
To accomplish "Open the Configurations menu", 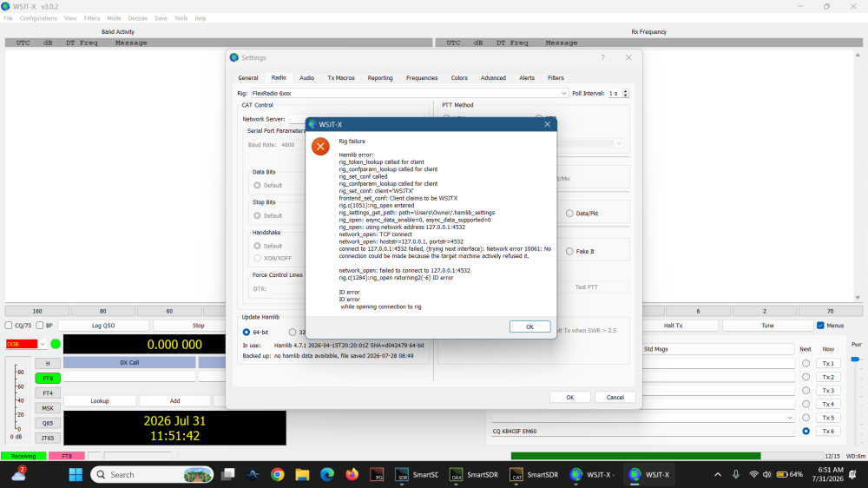I will (38, 18).
